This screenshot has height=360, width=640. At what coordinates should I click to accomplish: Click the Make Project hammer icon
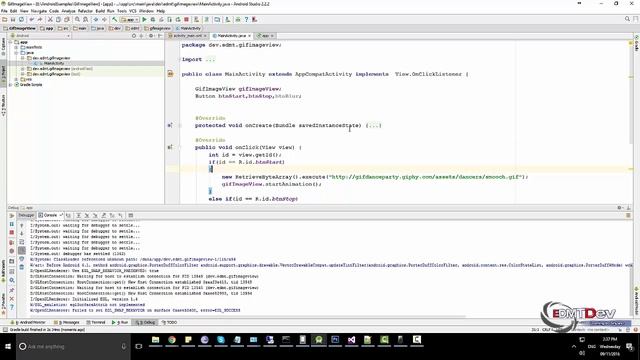(x=115, y=20)
